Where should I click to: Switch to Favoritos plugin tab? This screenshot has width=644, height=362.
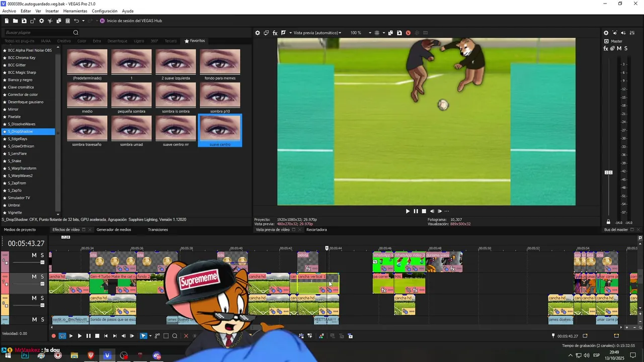(x=195, y=41)
